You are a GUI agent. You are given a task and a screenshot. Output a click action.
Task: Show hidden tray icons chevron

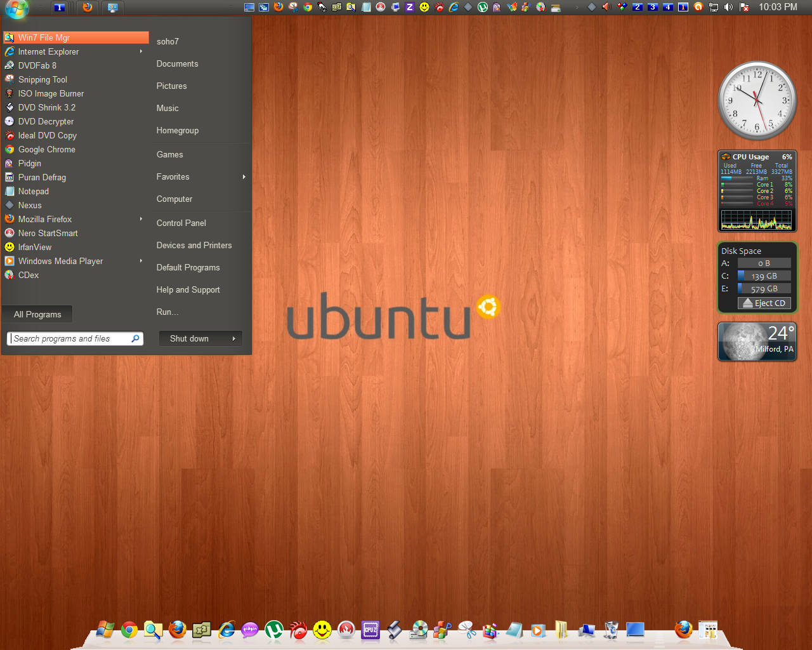[x=577, y=7]
